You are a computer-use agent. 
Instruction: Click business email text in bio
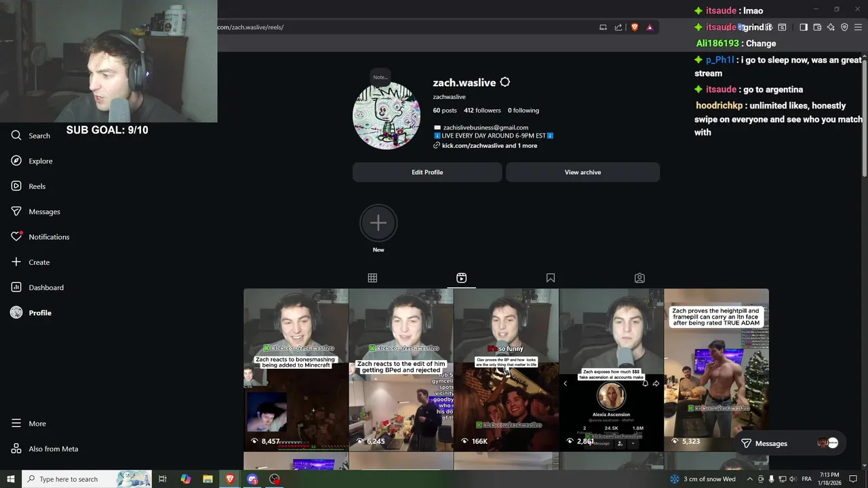486,127
